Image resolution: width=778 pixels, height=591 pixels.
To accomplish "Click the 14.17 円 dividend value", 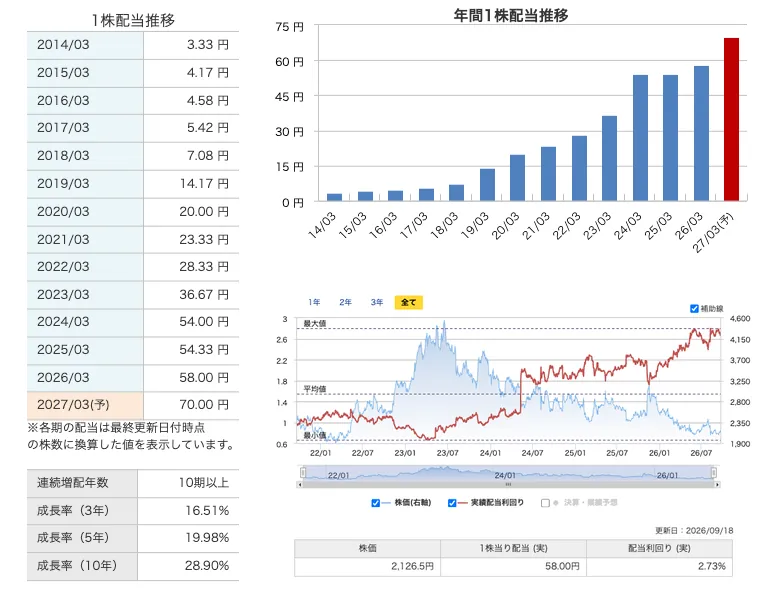I will click(204, 184).
